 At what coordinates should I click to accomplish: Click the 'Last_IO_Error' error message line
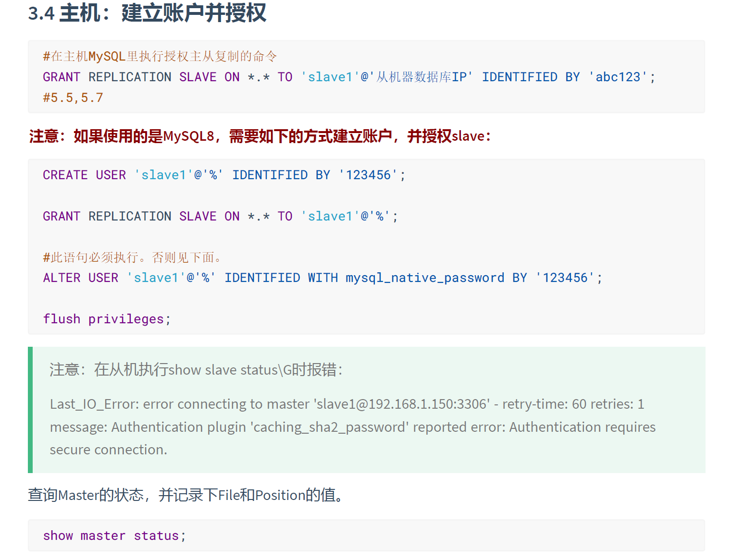point(347,404)
